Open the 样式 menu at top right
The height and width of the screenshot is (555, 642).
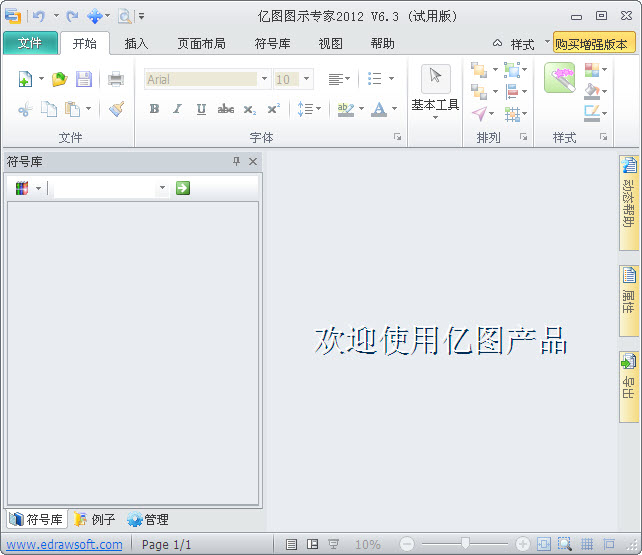523,44
